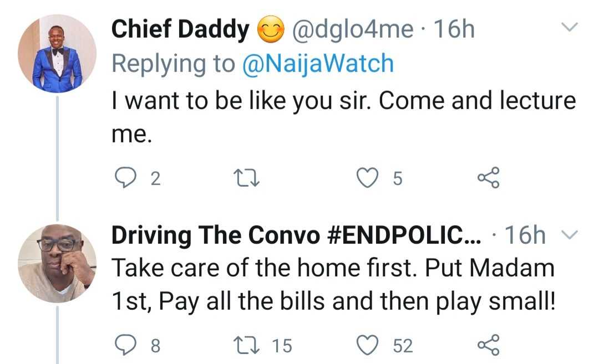This screenshot has width=599, height=364.
Task: View Chief Daddy's profile picture
Action: [57, 54]
